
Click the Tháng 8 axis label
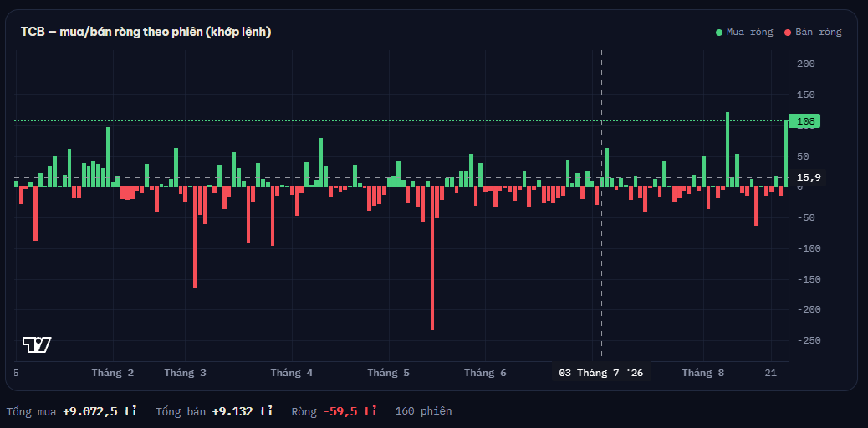coord(703,373)
